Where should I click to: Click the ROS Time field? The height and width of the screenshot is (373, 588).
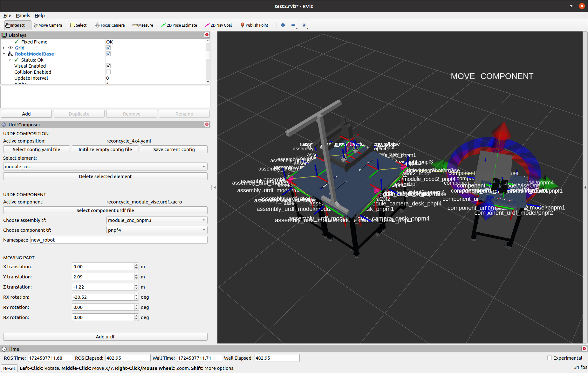click(51, 358)
